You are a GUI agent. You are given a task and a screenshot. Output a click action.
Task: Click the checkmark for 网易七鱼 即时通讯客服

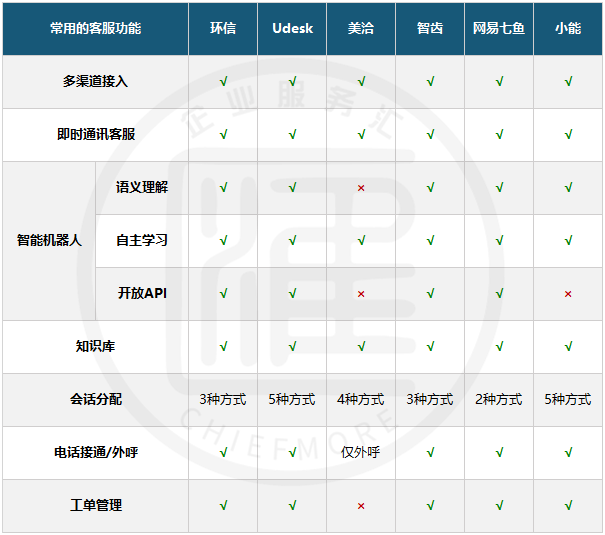coord(500,134)
